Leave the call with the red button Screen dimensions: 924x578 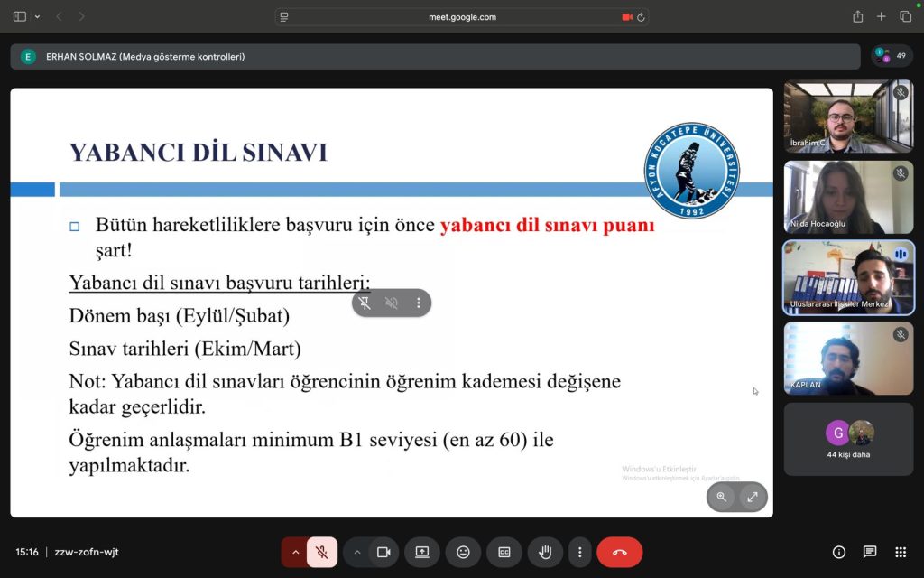point(619,552)
